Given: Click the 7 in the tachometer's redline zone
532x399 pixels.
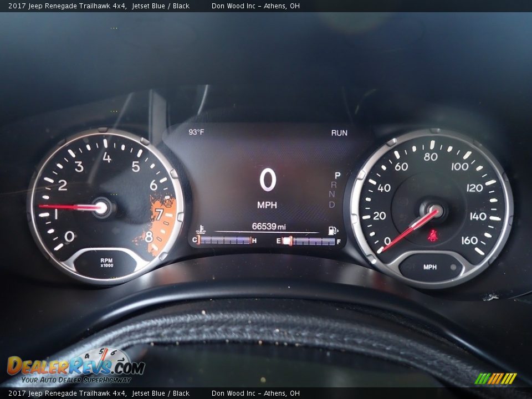Looking at the screenshot, I should [159, 214].
